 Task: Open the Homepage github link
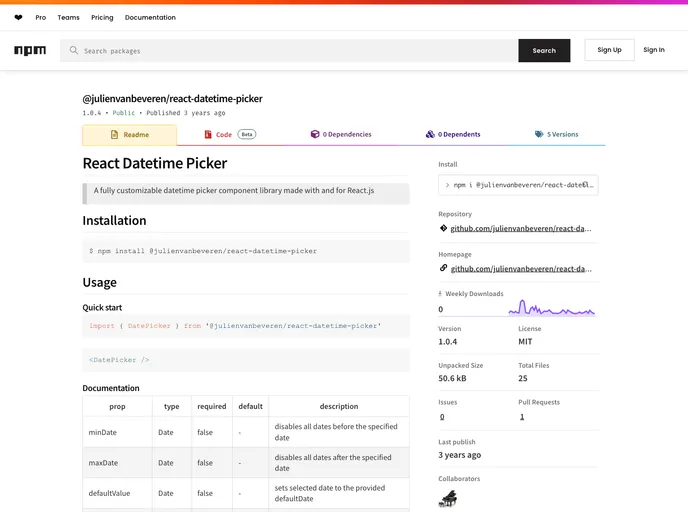point(521,269)
